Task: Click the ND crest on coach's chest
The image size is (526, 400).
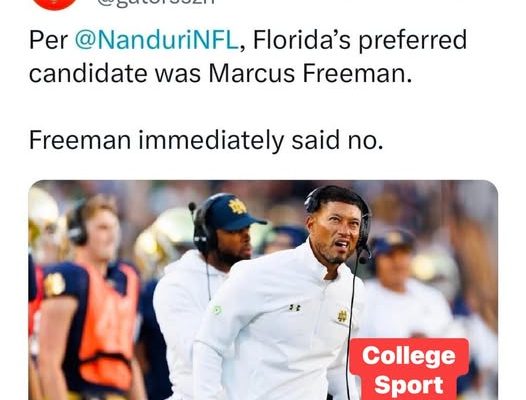Action: pyautogui.click(x=343, y=316)
